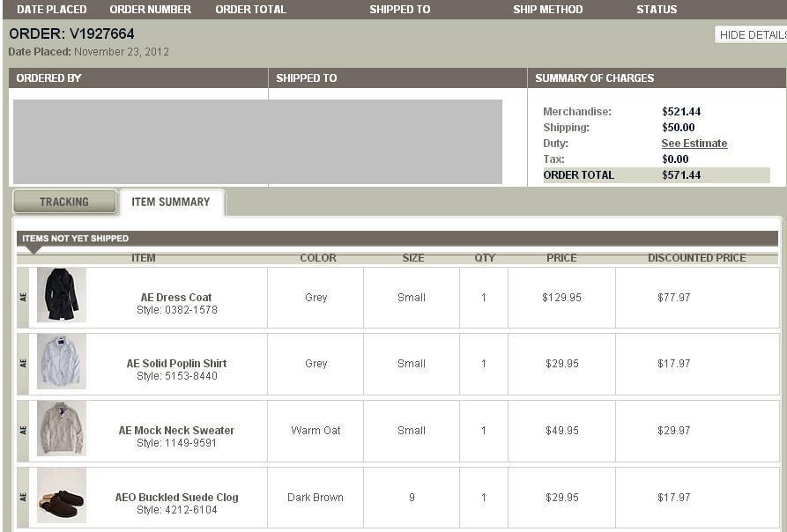Click the Discounted Price column header
This screenshot has width=787, height=532.
point(696,258)
